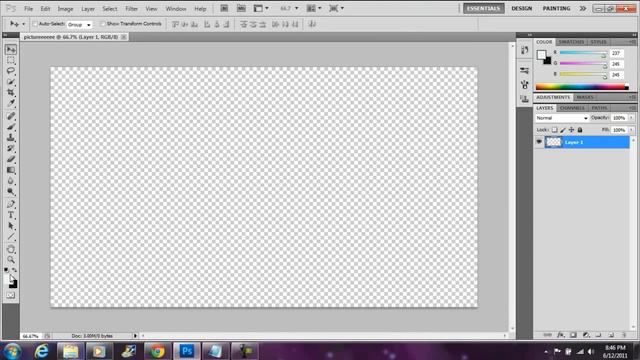This screenshot has height=360, width=640.
Task: Create new fill or adjustment layer icon
Action: tap(586, 335)
